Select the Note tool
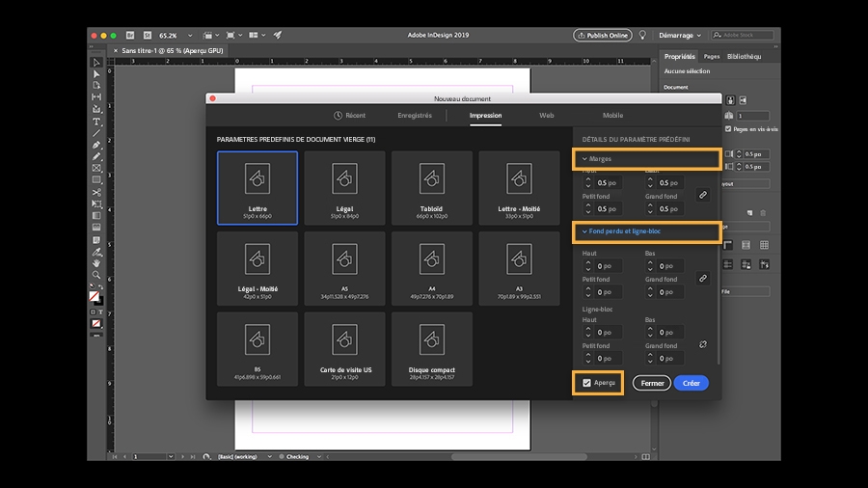The height and width of the screenshot is (488, 868). click(x=96, y=239)
